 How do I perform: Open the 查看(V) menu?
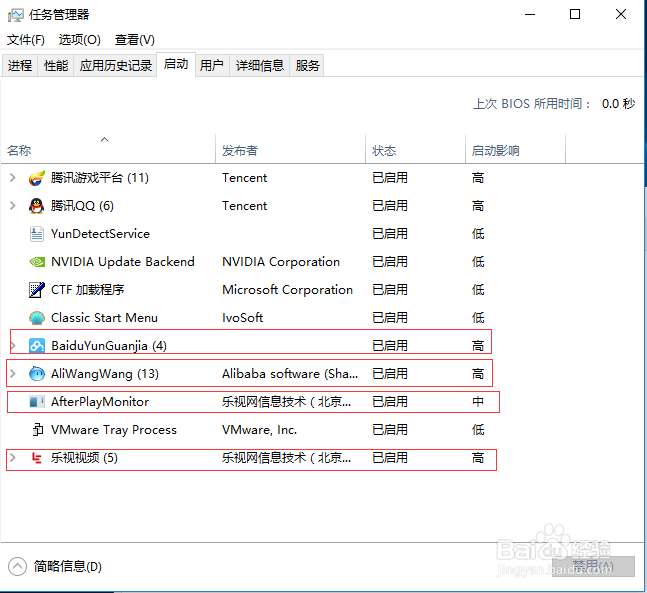click(135, 40)
